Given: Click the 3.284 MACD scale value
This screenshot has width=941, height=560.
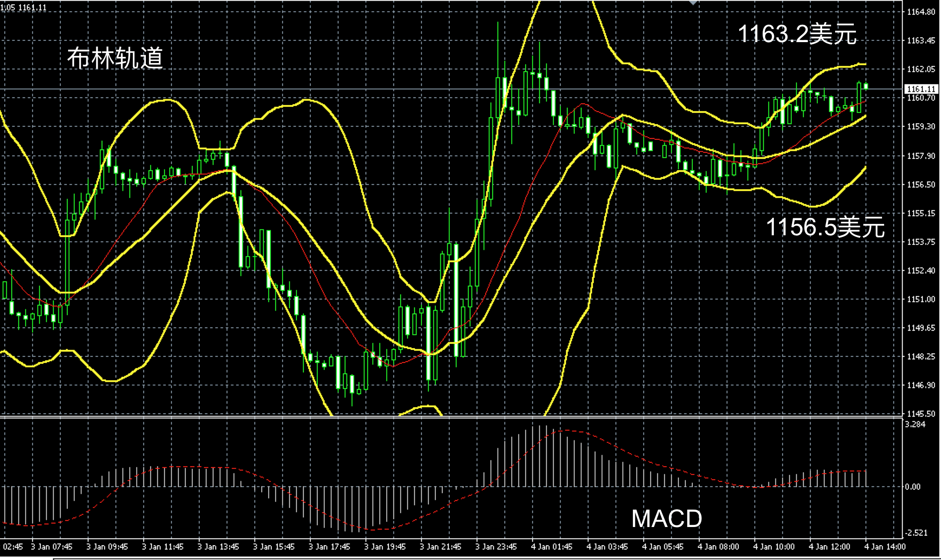Looking at the screenshot, I should (915, 424).
